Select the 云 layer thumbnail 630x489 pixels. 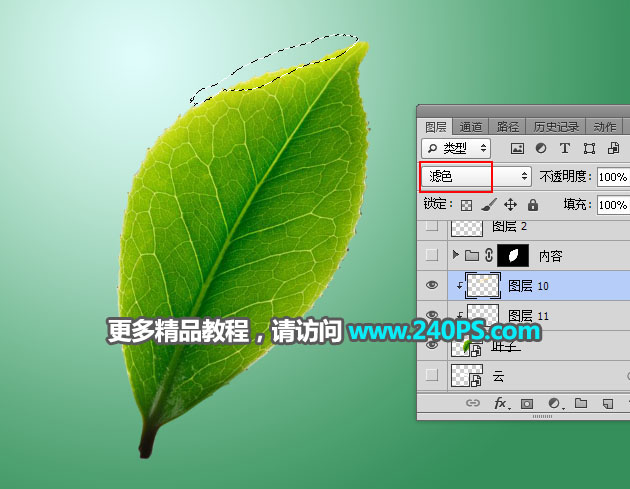[x=467, y=375]
